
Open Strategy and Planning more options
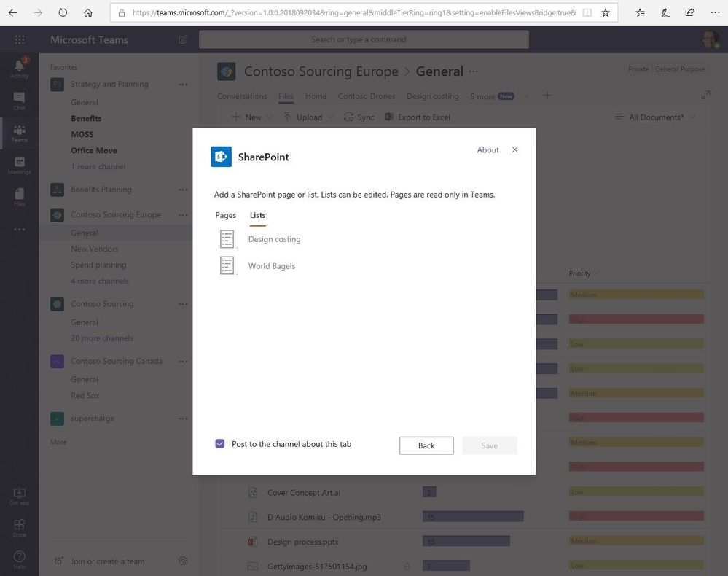point(183,85)
